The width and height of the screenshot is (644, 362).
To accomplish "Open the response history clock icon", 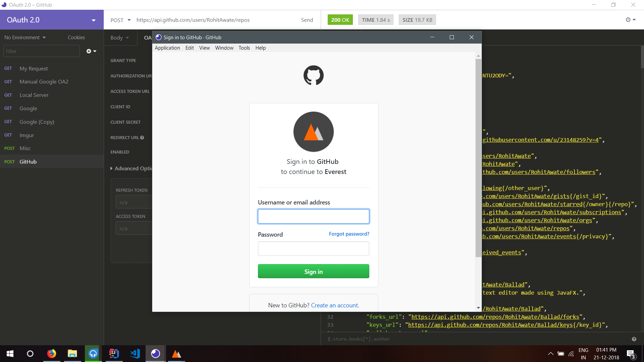I will (628, 20).
